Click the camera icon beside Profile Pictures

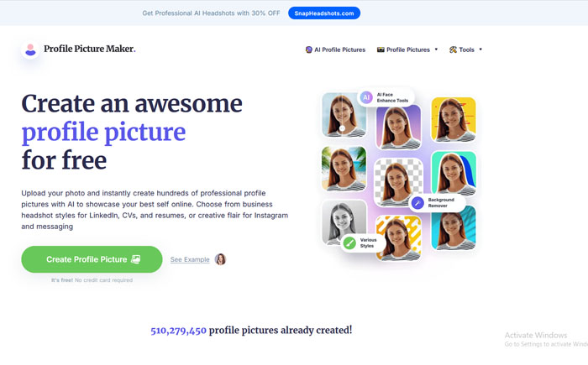coord(381,50)
